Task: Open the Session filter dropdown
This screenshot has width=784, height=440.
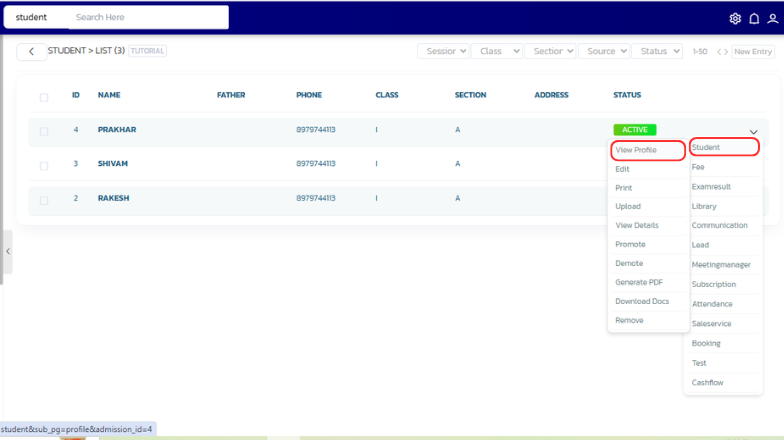Action: (x=443, y=51)
